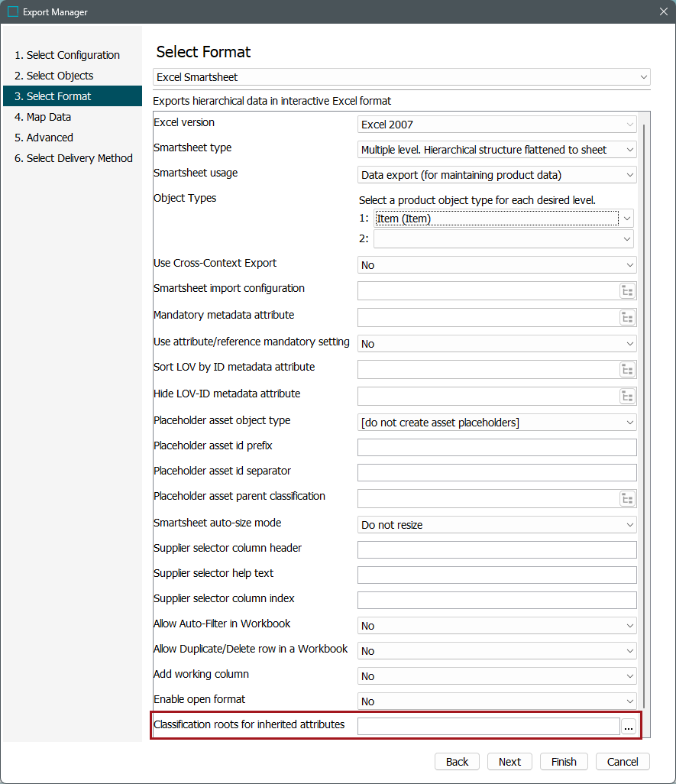Image resolution: width=676 pixels, height=784 pixels.
Task: Open Allow Auto-Filter in Workbook dropdown
Action: click(497, 626)
